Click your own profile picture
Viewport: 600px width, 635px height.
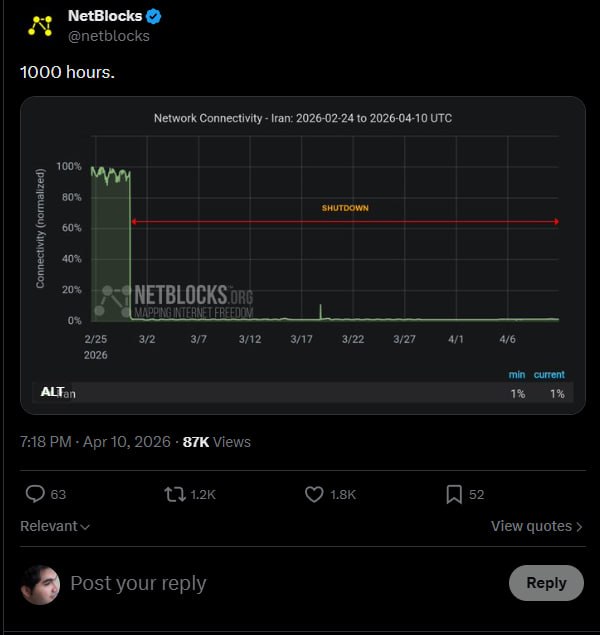pos(41,583)
